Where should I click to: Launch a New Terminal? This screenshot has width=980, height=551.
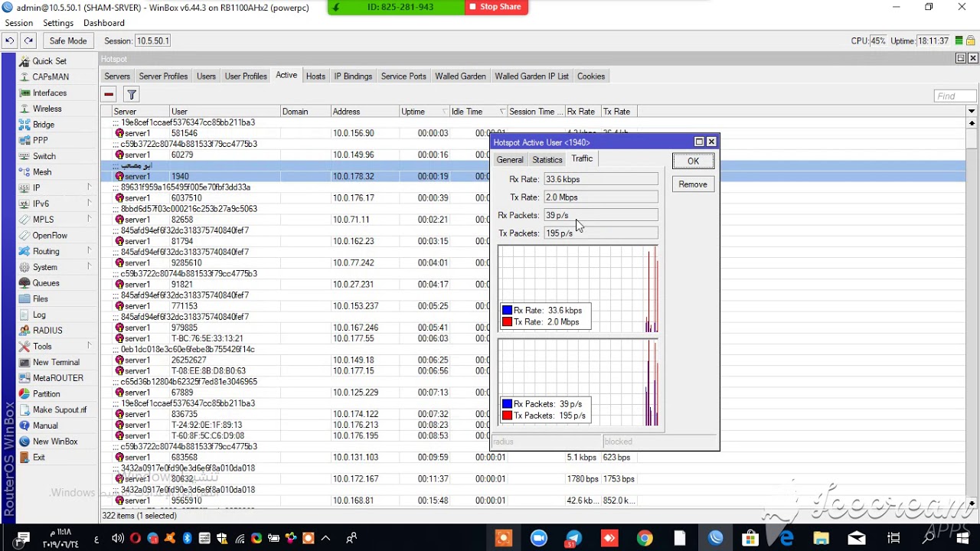[x=56, y=362]
